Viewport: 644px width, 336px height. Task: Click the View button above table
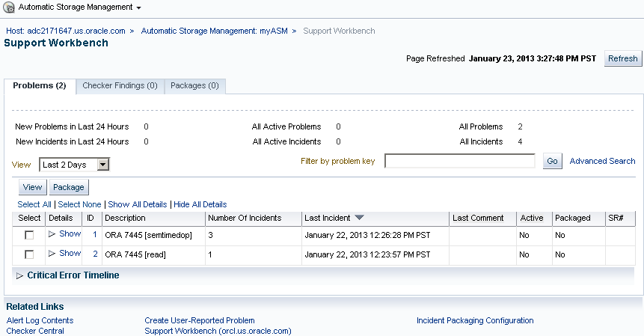(x=32, y=187)
